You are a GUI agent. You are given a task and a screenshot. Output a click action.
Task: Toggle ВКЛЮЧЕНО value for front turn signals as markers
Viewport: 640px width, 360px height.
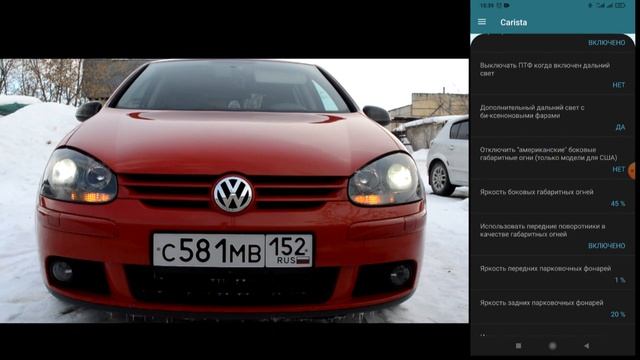click(607, 245)
